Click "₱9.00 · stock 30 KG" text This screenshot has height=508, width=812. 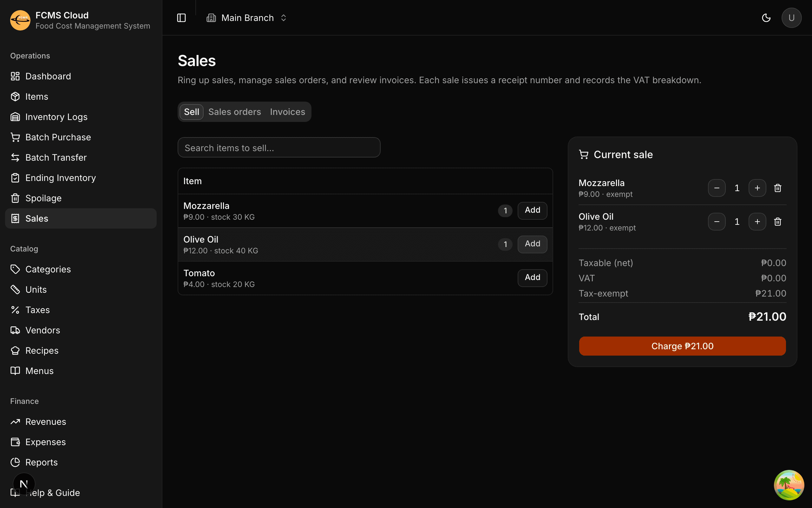click(x=219, y=217)
